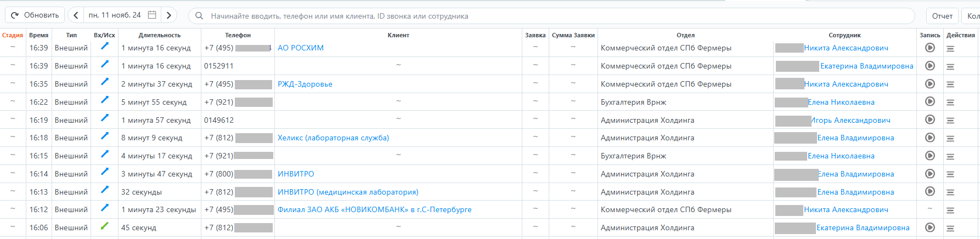The height and width of the screenshot is (239, 980).
Task: Click green incoming call arrow at 16:06
Action: point(104,226)
